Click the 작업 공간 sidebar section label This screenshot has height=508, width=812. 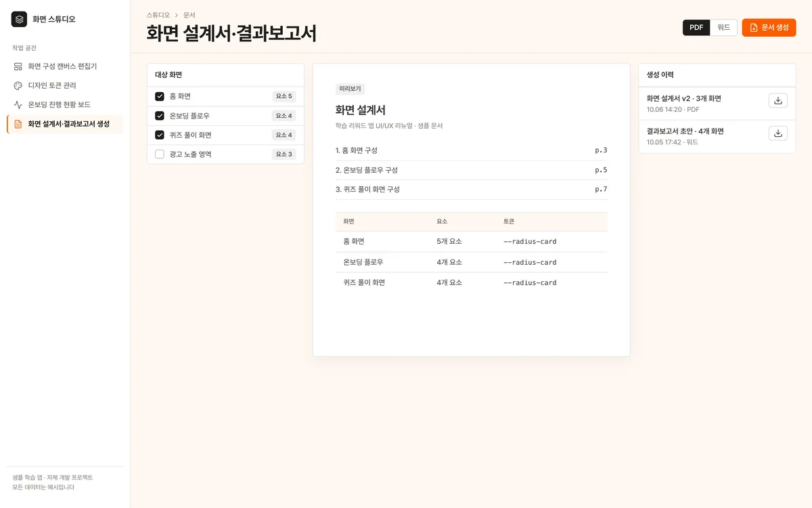coord(24,48)
